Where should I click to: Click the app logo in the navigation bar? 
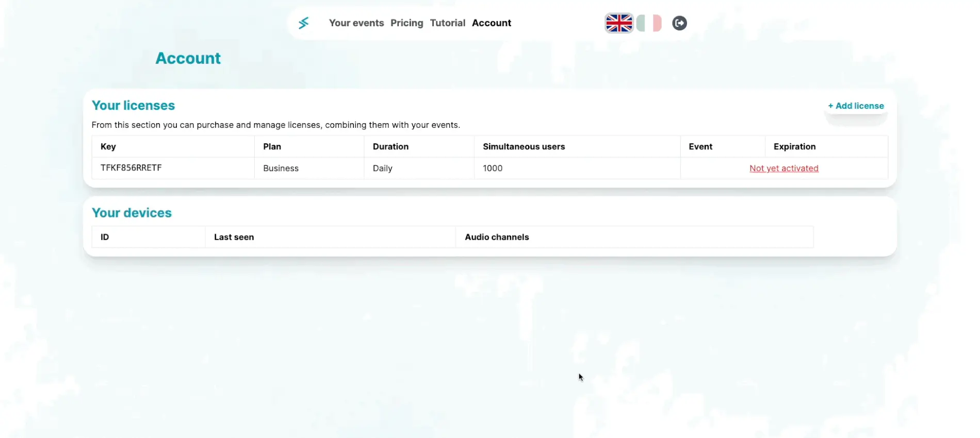point(303,23)
